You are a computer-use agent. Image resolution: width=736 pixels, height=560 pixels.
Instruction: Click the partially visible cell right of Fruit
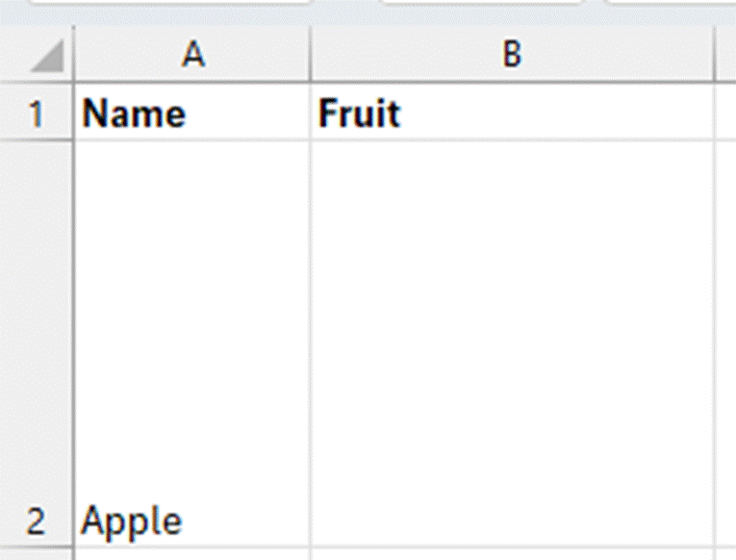(x=724, y=115)
